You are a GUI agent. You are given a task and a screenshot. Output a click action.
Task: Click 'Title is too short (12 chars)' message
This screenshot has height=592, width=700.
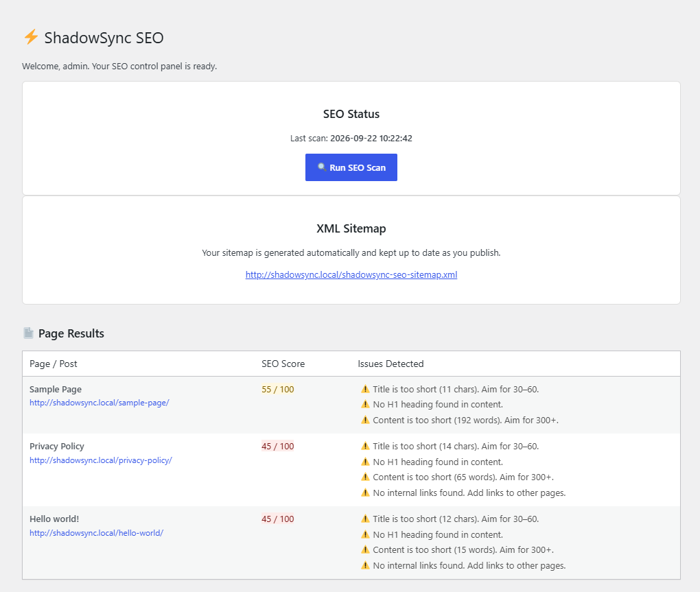456,519
